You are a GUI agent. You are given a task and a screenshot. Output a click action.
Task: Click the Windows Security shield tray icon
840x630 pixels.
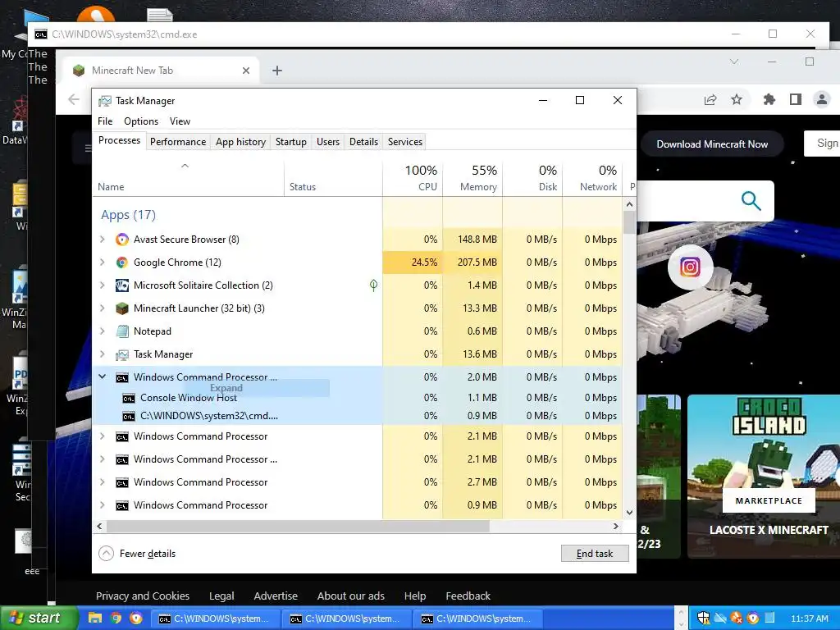tap(703, 619)
